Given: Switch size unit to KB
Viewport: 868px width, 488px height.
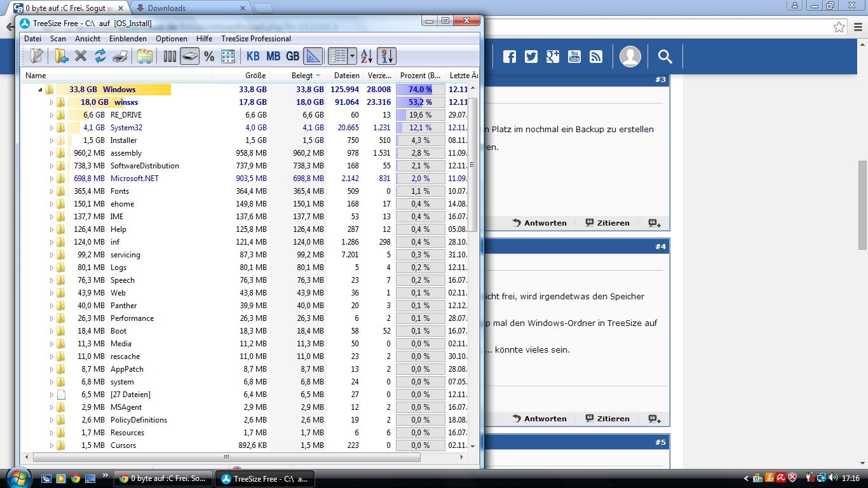Looking at the screenshot, I should pyautogui.click(x=253, y=56).
